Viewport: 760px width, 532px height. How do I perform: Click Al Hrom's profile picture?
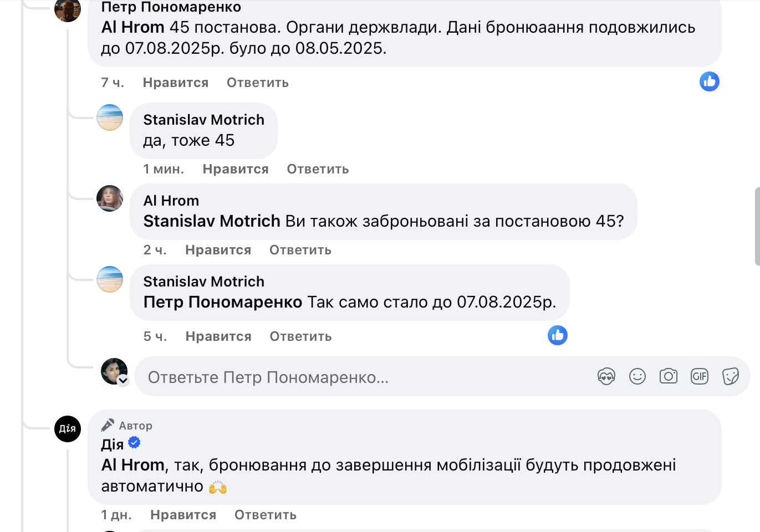point(110,198)
